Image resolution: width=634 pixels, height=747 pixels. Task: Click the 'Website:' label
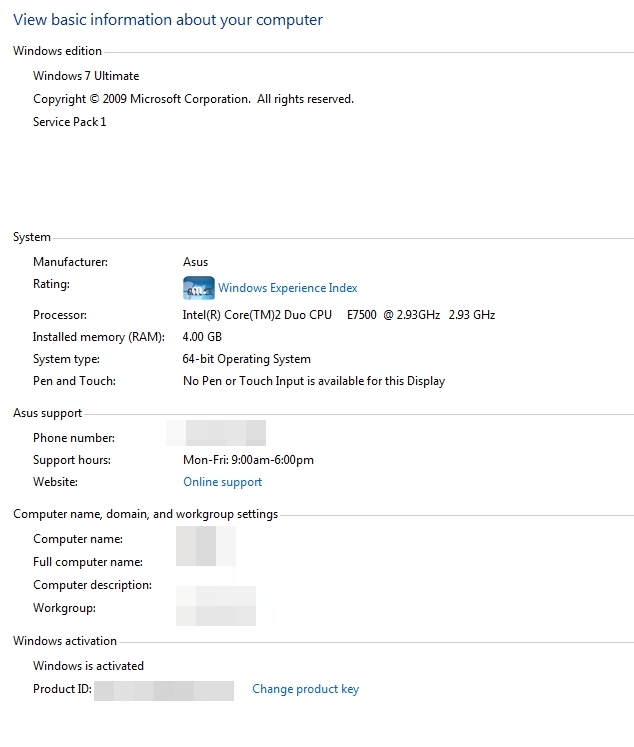tap(55, 482)
